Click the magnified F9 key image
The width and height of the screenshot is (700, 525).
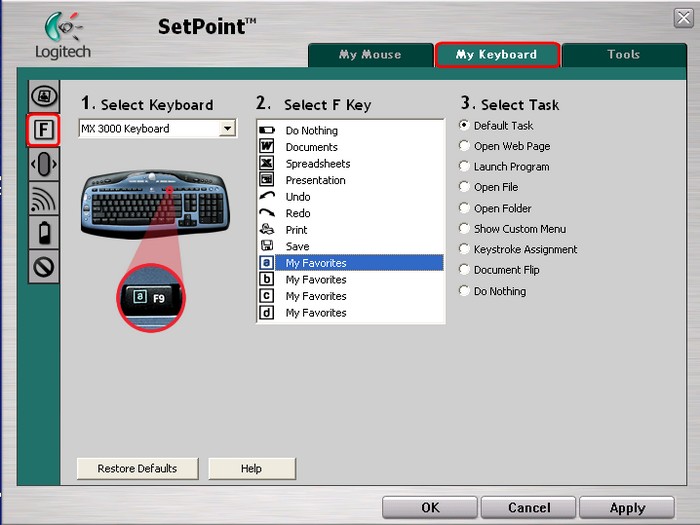pos(151,297)
